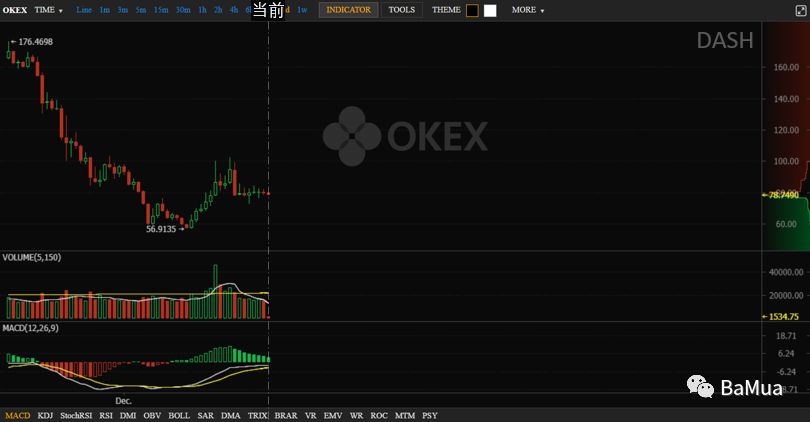Display the WR indicator

356,415
